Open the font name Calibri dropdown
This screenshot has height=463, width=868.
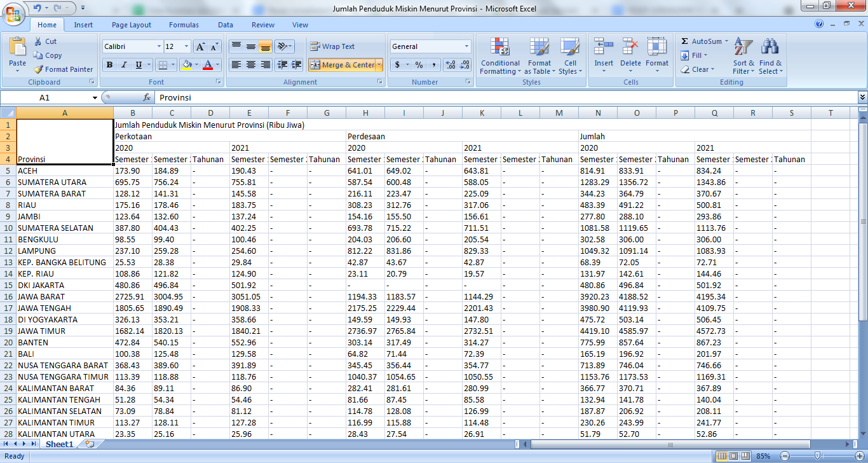[x=159, y=46]
